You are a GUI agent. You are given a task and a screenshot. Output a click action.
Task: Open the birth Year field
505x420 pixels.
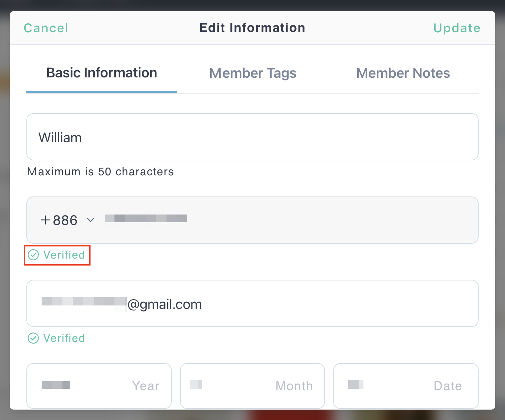coord(99,386)
